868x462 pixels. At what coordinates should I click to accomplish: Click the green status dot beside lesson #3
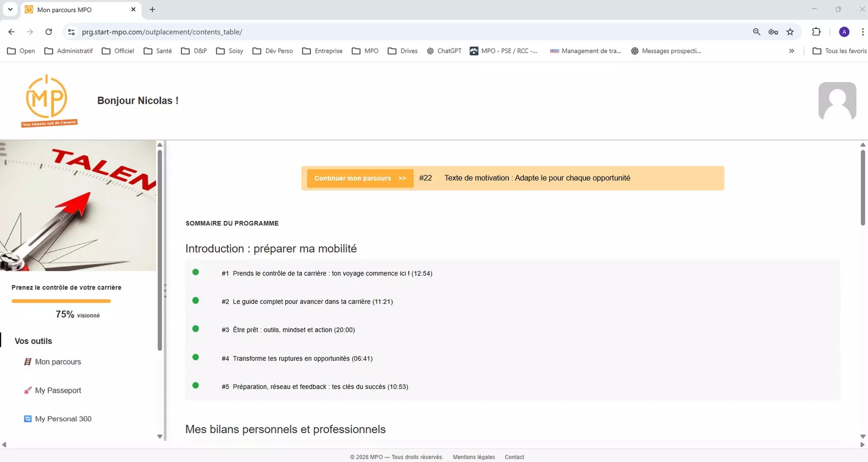pos(196,329)
